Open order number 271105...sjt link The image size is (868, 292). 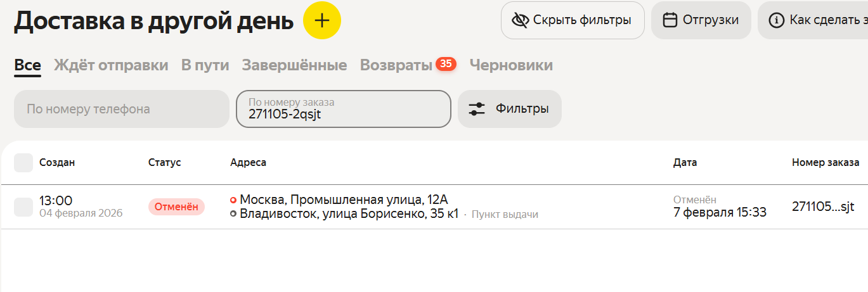coord(823,206)
